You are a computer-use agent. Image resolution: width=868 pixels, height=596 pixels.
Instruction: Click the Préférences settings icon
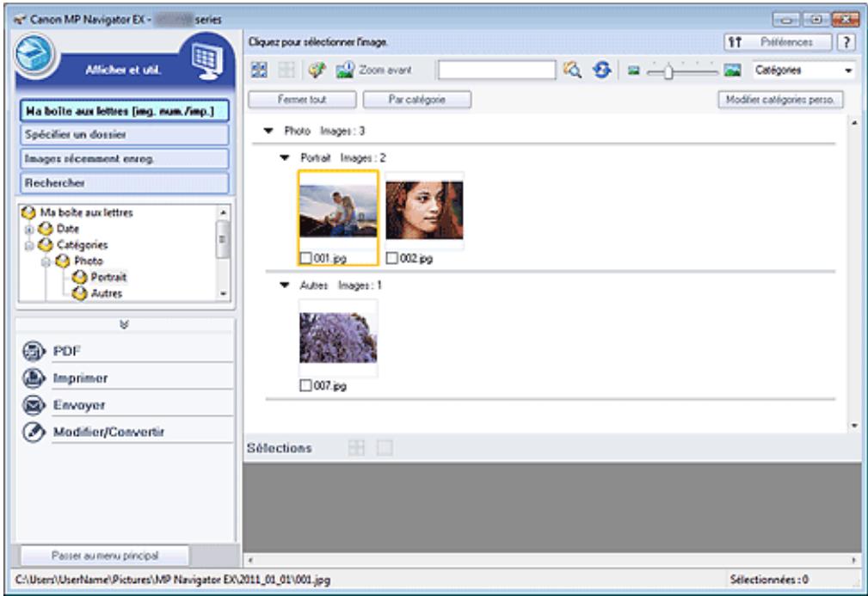(735, 42)
